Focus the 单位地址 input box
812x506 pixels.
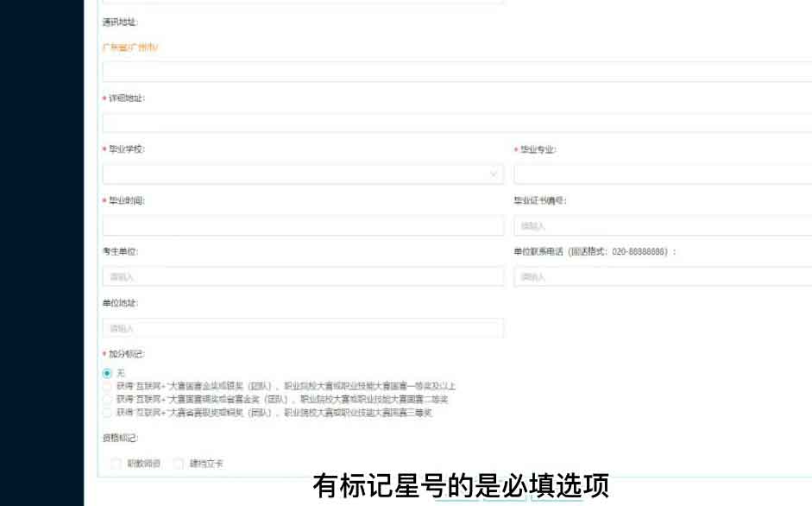(302, 326)
